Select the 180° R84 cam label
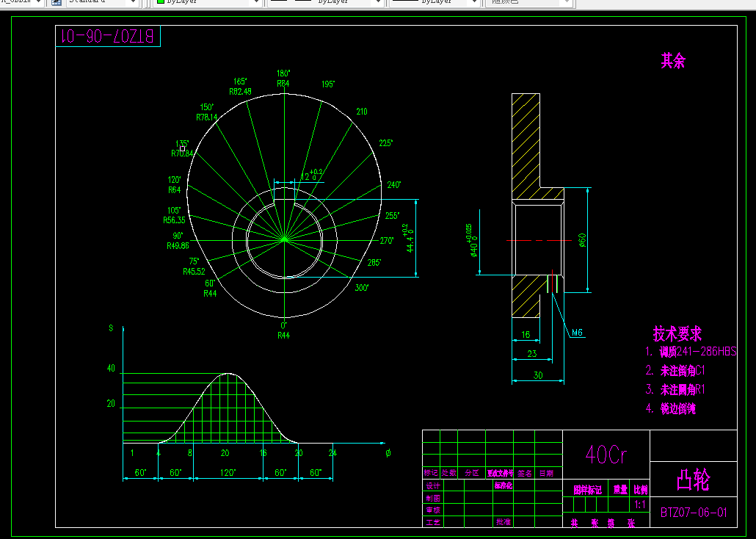The image size is (756, 539). [283, 79]
